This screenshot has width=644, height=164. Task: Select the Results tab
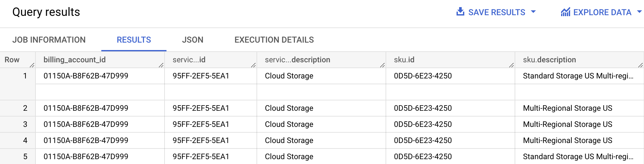134,40
